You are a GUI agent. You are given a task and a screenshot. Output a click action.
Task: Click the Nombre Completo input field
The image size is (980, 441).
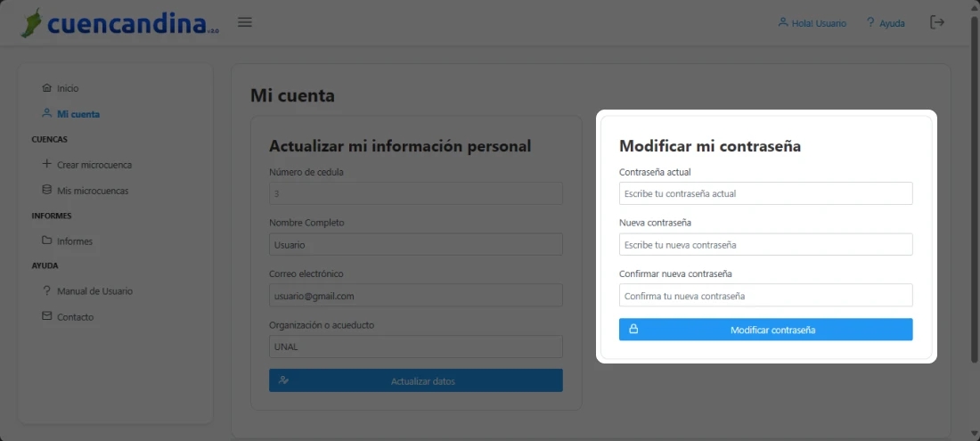pos(415,244)
